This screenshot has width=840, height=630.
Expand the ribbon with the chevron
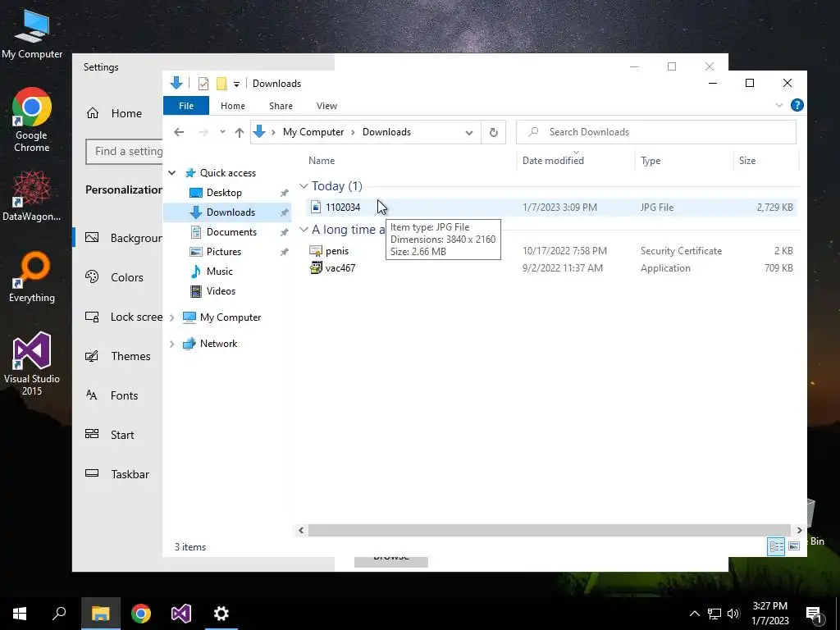tap(779, 105)
